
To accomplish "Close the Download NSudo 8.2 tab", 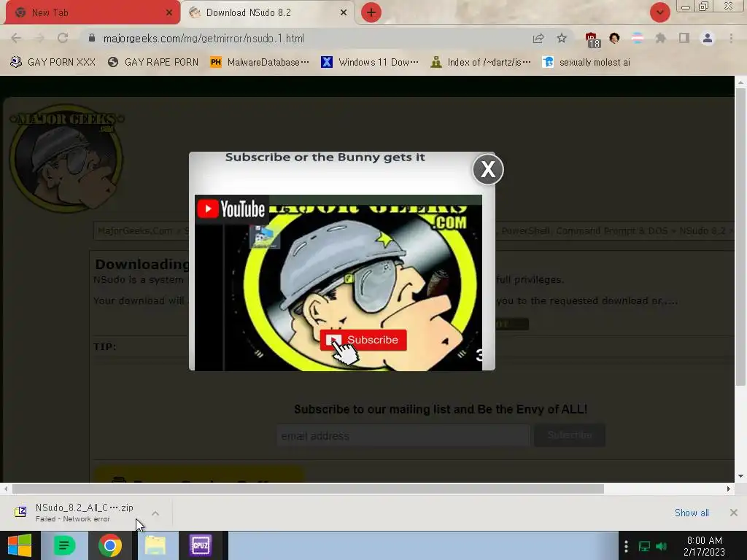I will 344,12.
